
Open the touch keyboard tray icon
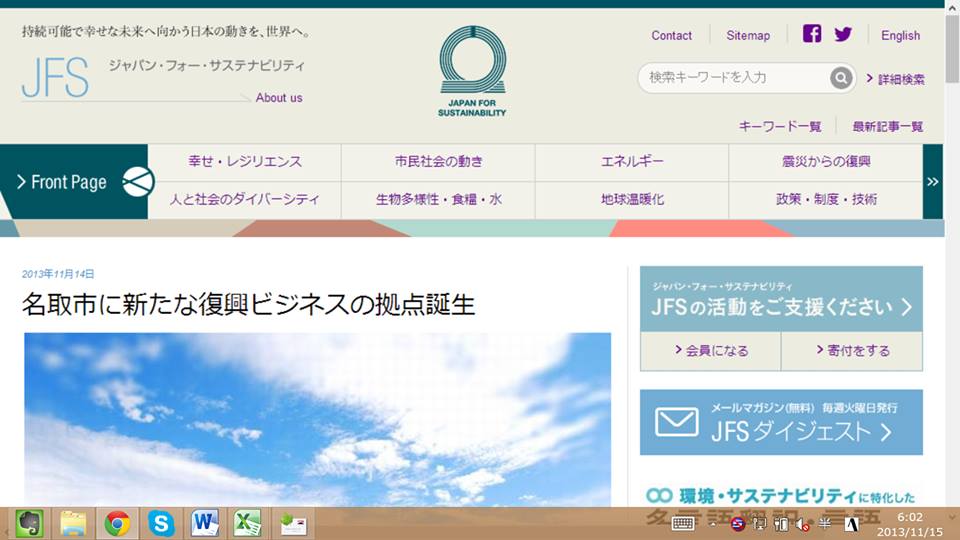(683, 524)
